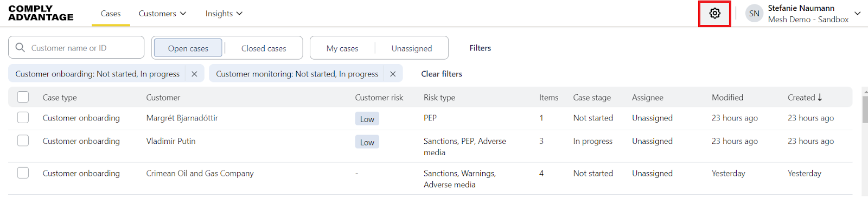Tick the select-all header checkbox
This screenshot has width=868, height=197.
click(x=23, y=97)
